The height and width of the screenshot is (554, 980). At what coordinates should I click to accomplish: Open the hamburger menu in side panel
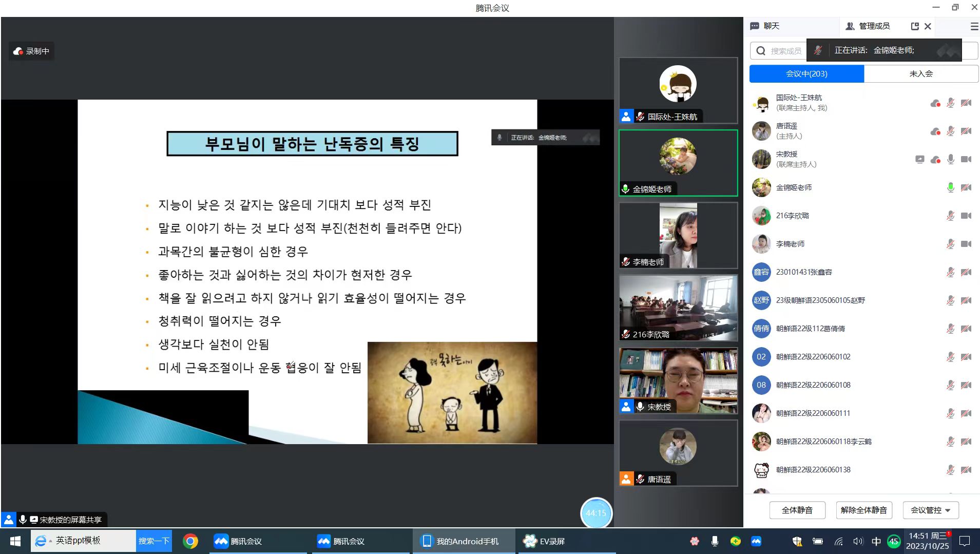click(974, 26)
